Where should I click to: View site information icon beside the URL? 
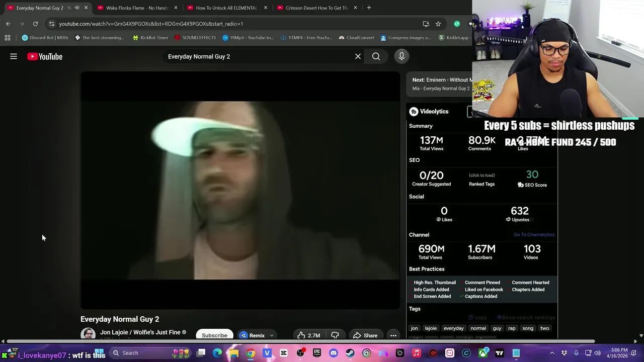click(x=51, y=24)
